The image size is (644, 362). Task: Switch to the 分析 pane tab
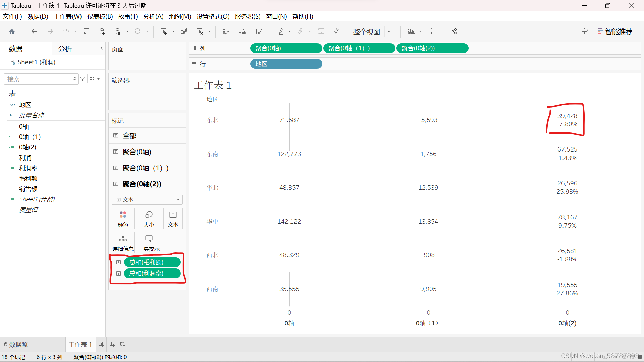pyautogui.click(x=65, y=49)
